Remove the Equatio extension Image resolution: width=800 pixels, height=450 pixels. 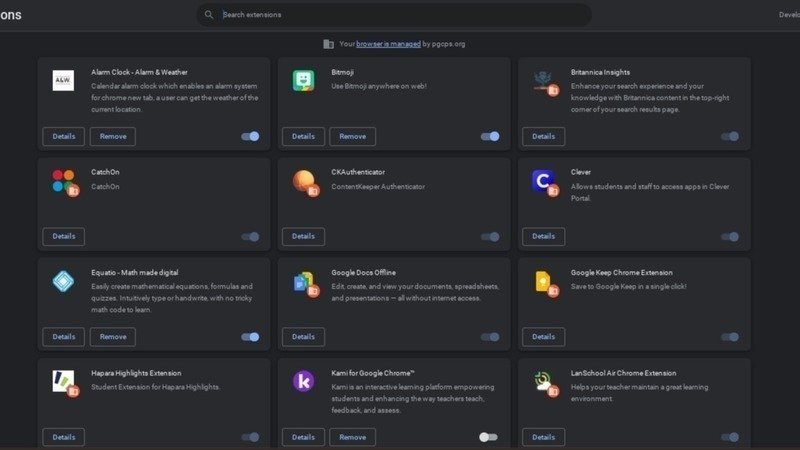pyautogui.click(x=113, y=337)
